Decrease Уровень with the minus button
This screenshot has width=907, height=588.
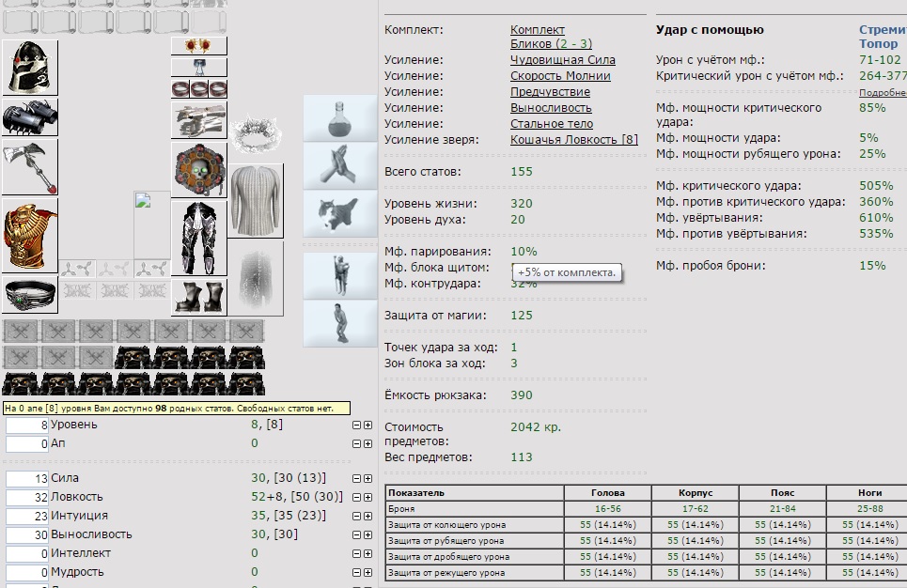[x=356, y=425]
